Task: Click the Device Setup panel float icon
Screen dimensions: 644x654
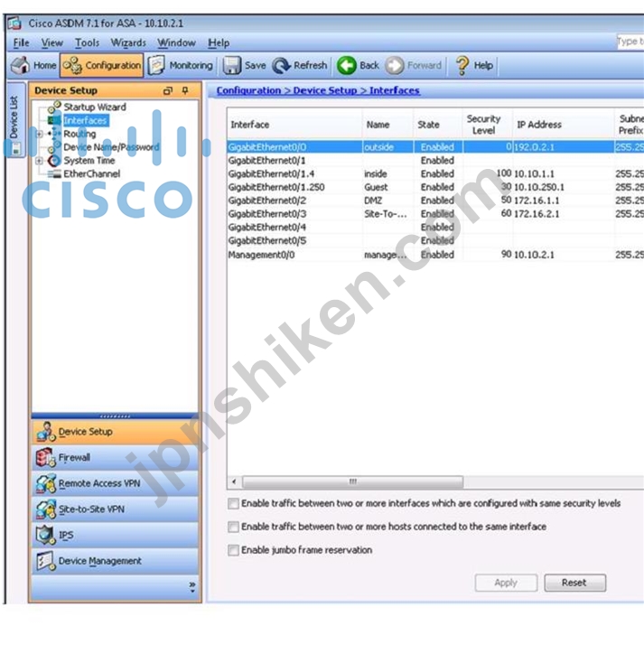Action: [x=168, y=90]
